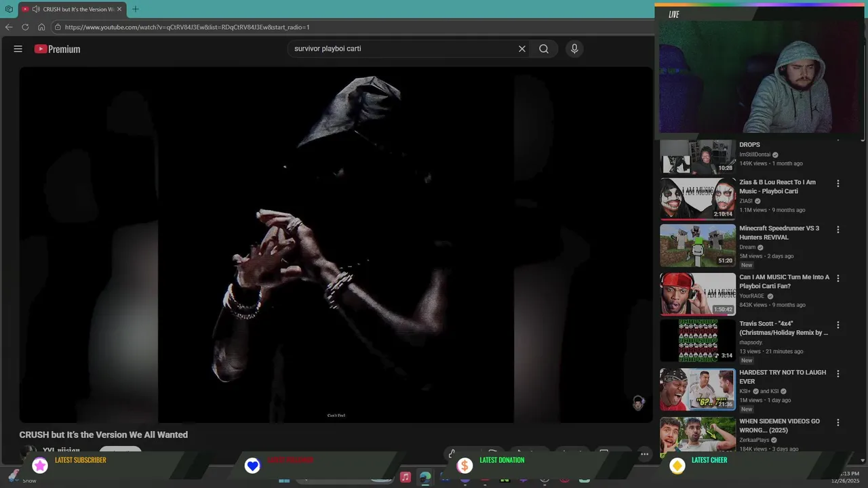Visit the ImStillDontai channel name
This screenshot has width=868, height=488.
(755, 155)
